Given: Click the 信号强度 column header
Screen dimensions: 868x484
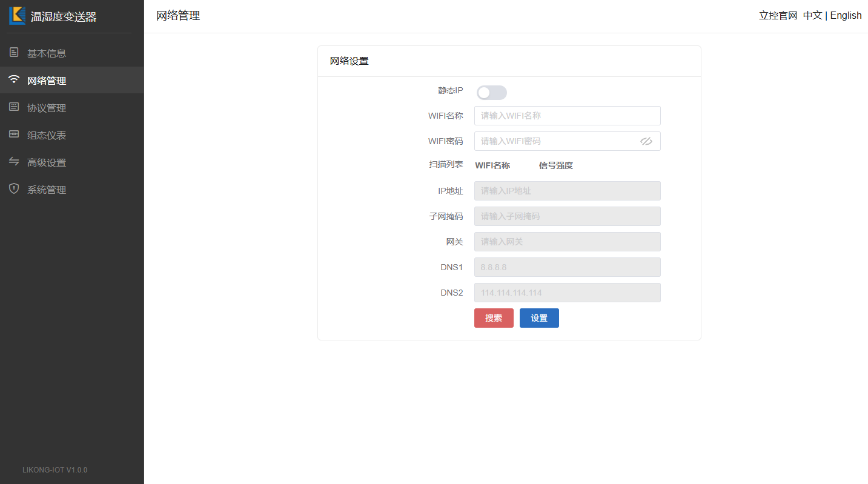Looking at the screenshot, I should [x=556, y=165].
